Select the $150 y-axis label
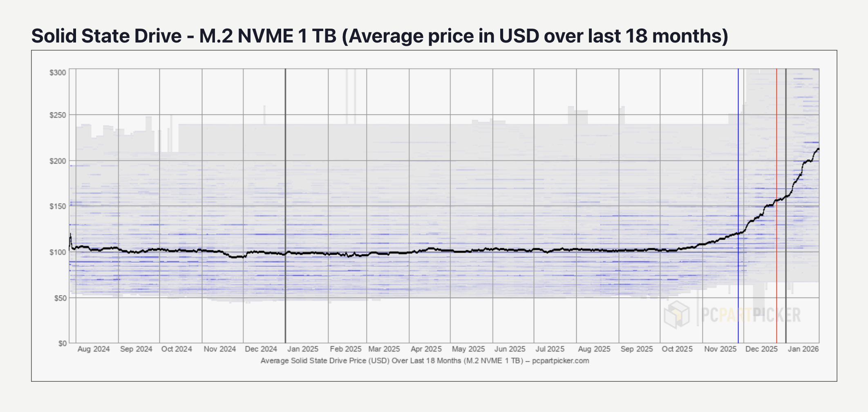Viewport: 868px width, 412px height. pyautogui.click(x=58, y=206)
